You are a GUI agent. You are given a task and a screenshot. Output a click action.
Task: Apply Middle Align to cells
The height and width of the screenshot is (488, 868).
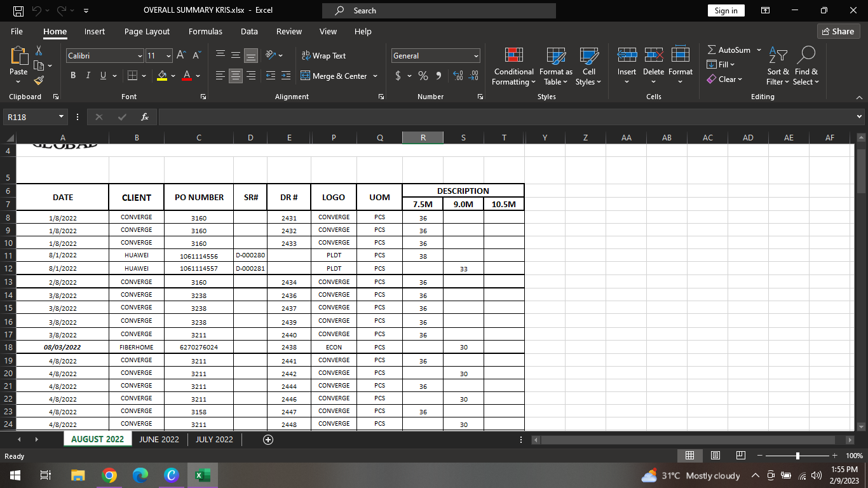(x=236, y=56)
